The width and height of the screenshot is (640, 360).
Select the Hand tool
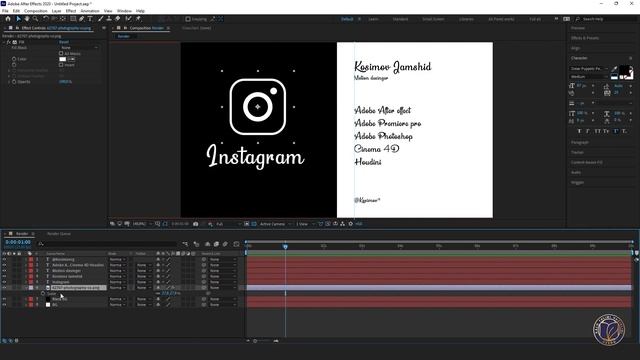click(27, 19)
